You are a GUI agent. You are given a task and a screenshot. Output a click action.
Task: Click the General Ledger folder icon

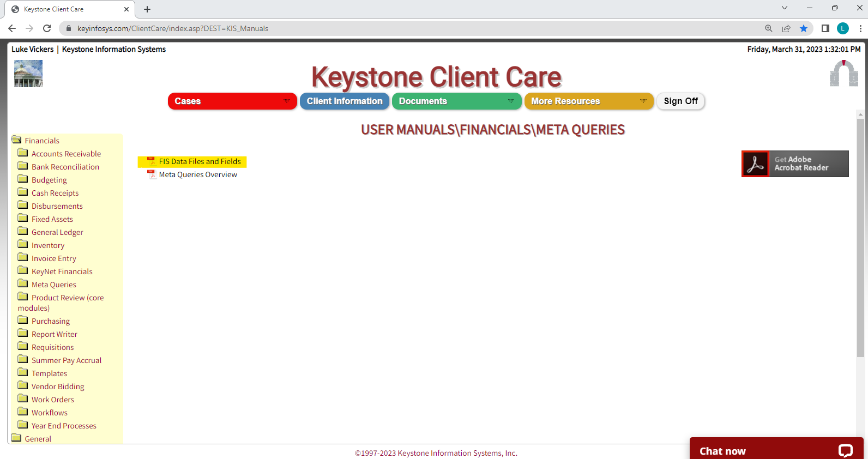click(x=23, y=232)
